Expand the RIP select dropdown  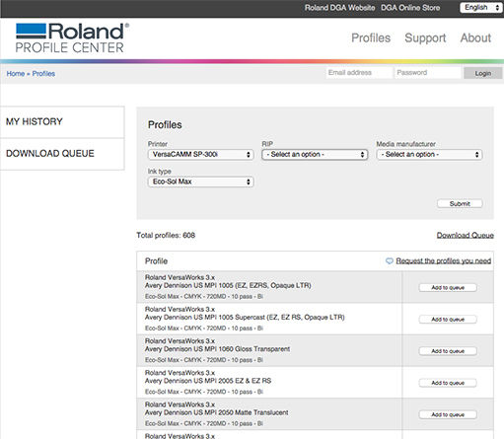coord(315,154)
